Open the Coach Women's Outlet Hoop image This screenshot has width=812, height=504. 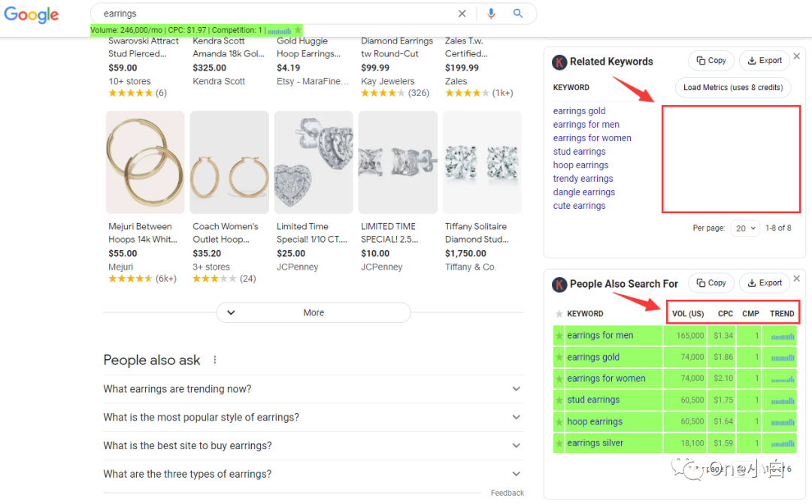pos(229,162)
